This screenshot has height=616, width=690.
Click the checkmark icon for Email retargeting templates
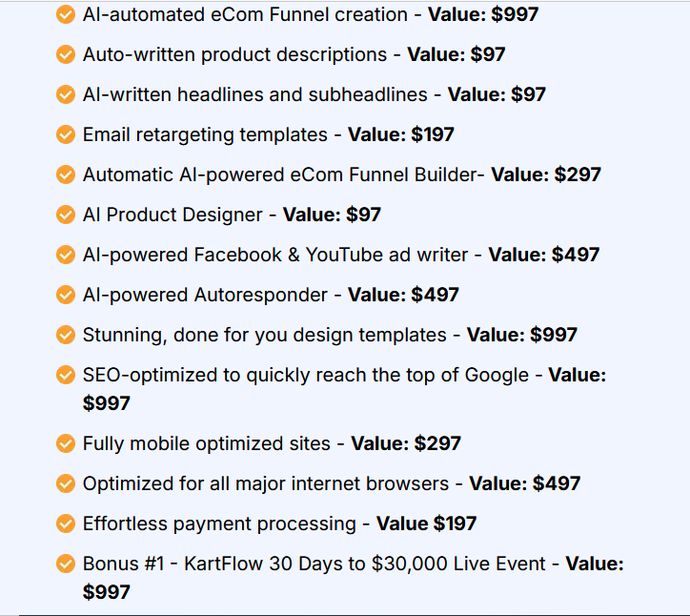[66, 134]
